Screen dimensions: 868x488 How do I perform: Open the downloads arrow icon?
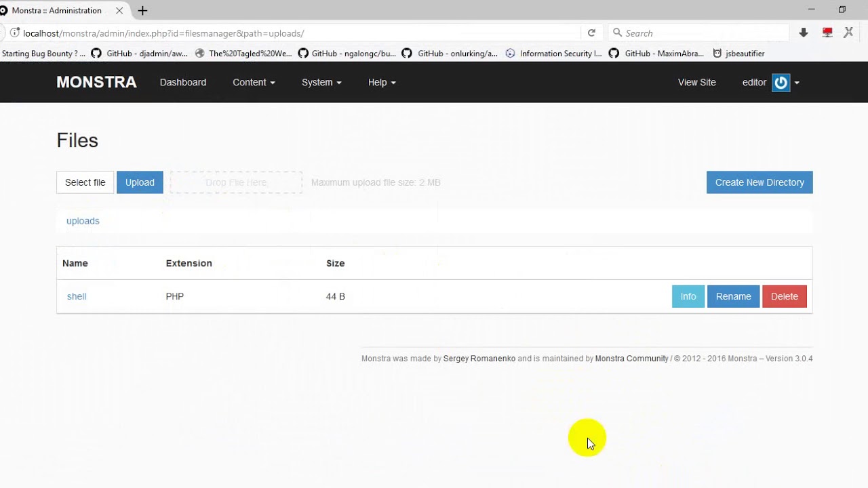pos(804,33)
